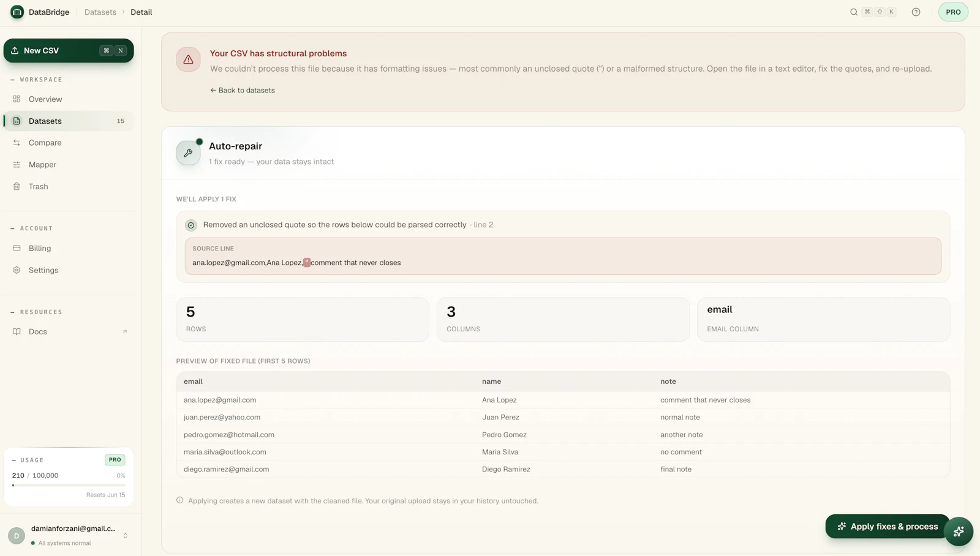This screenshot has width=980, height=556.
Task: Click the Mapper sliders icon
Action: pyautogui.click(x=17, y=165)
